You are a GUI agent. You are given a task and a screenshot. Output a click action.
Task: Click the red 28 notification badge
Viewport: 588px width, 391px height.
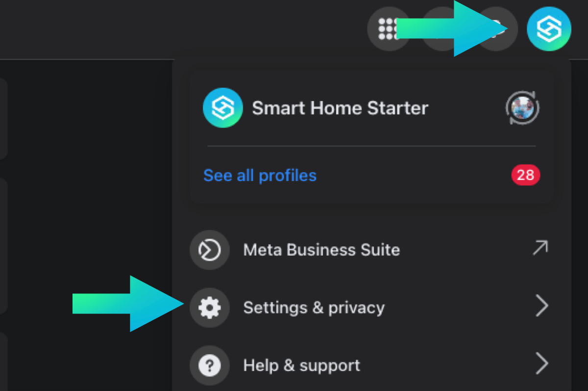[525, 175]
